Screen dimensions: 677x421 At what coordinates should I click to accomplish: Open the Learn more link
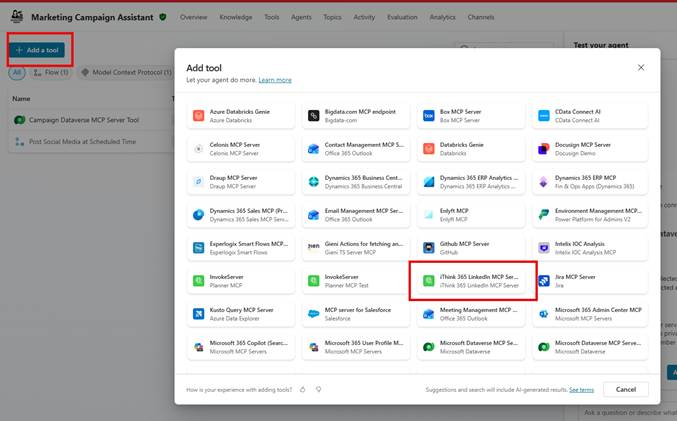point(275,80)
